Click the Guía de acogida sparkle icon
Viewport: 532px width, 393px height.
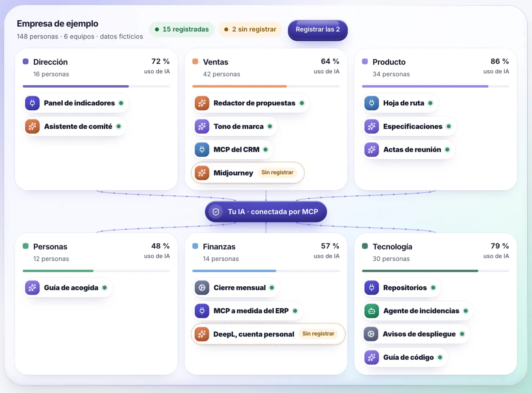coord(32,288)
